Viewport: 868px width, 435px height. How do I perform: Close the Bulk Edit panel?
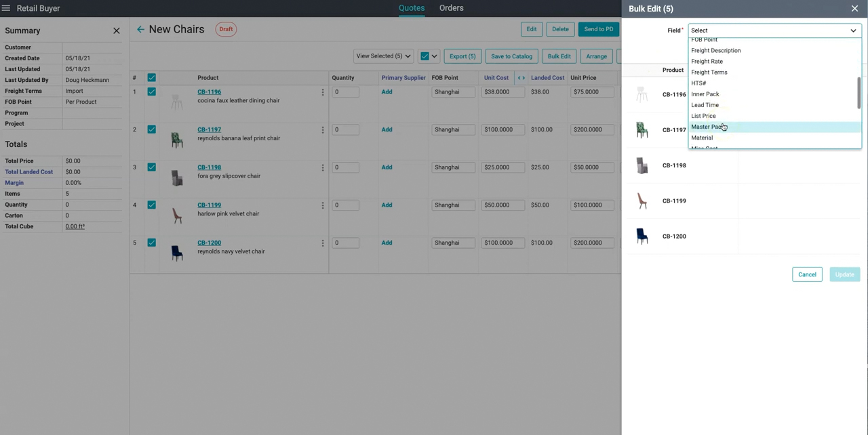coord(854,9)
